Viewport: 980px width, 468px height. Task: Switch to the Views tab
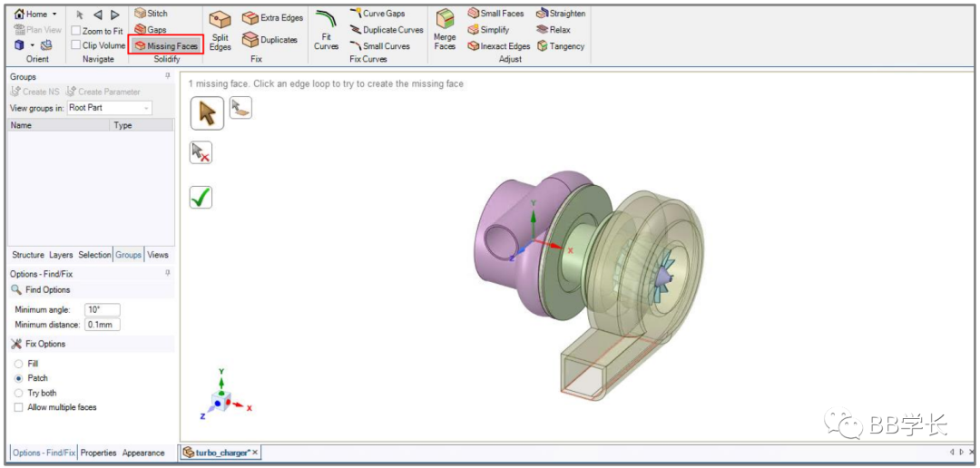(158, 255)
